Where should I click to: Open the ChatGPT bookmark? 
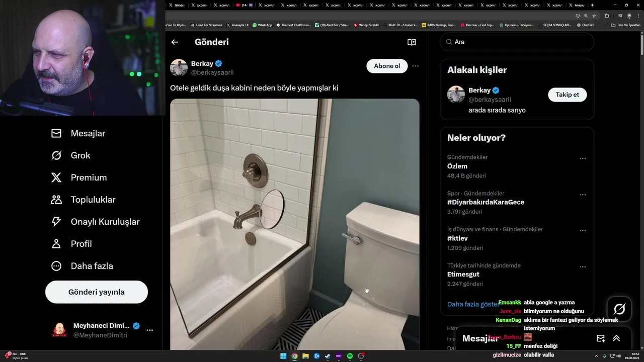585,25
